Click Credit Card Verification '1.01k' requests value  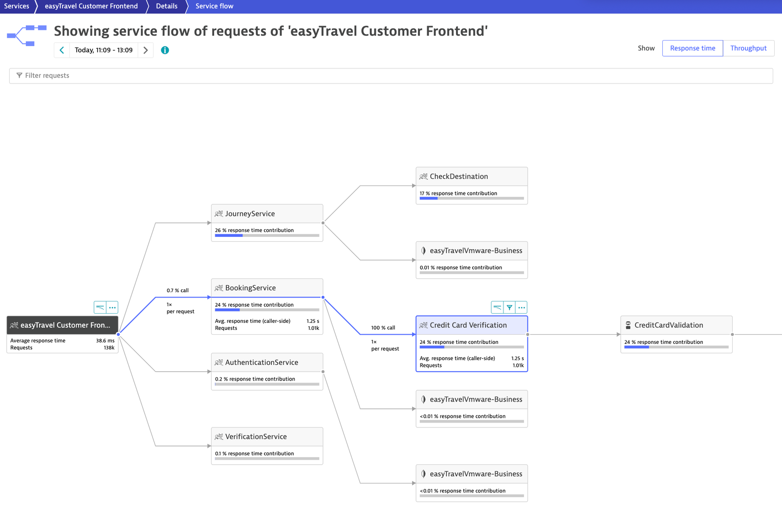(x=518, y=365)
